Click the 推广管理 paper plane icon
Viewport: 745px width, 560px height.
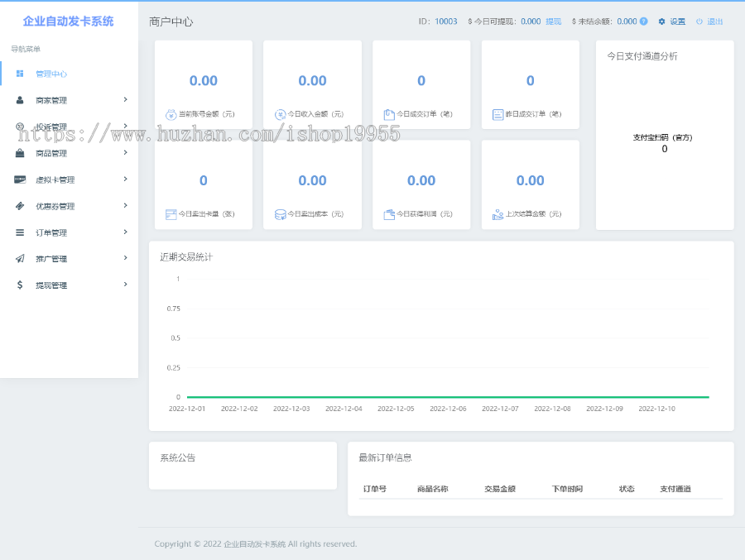coord(20,259)
